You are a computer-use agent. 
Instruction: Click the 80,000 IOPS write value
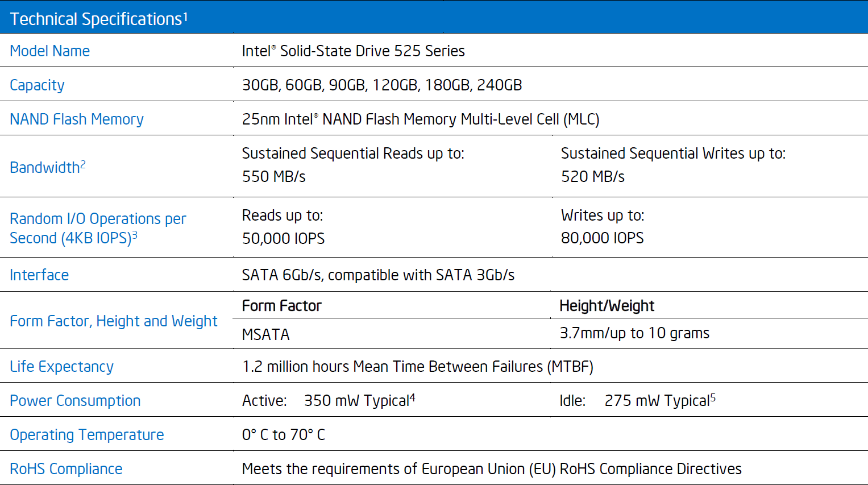click(x=602, y=238)
